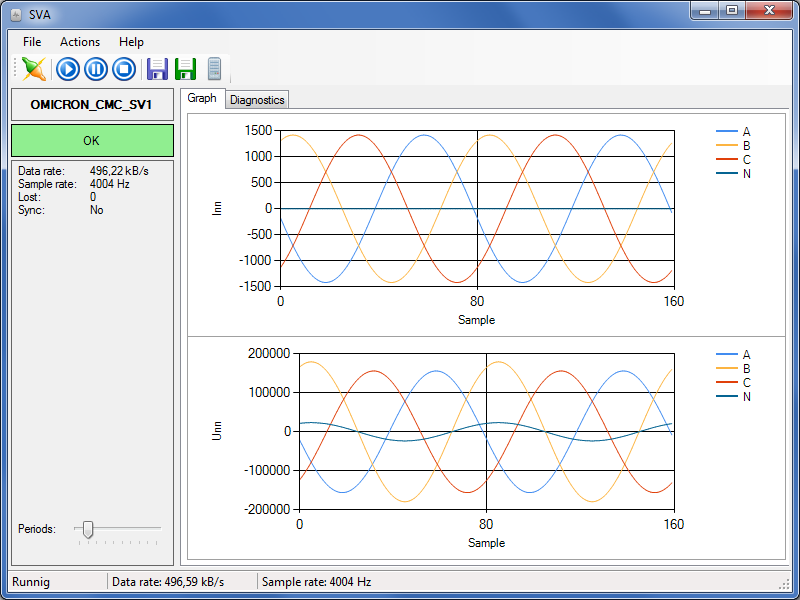Click the '4004 Hz' sample rate value in panel
This screenshot has width=800, height=600.
pyautogui.click(x=110, y=184)
